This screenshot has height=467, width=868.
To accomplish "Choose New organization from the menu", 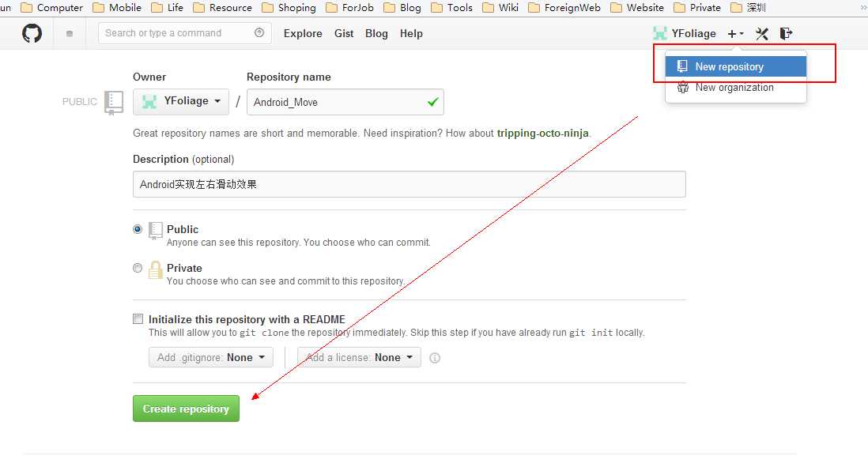I will tap(736, 88).
